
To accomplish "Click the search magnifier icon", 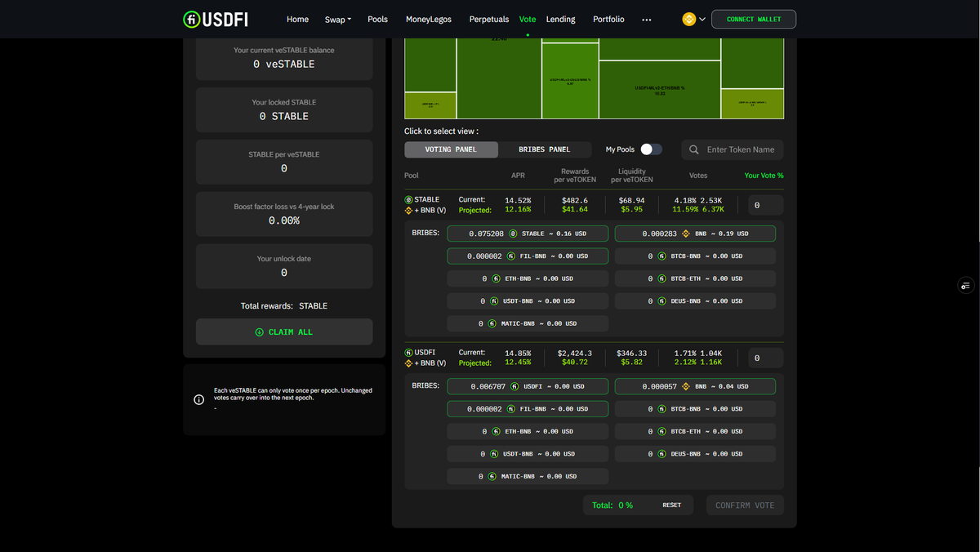I will click(x=694, y=149).
